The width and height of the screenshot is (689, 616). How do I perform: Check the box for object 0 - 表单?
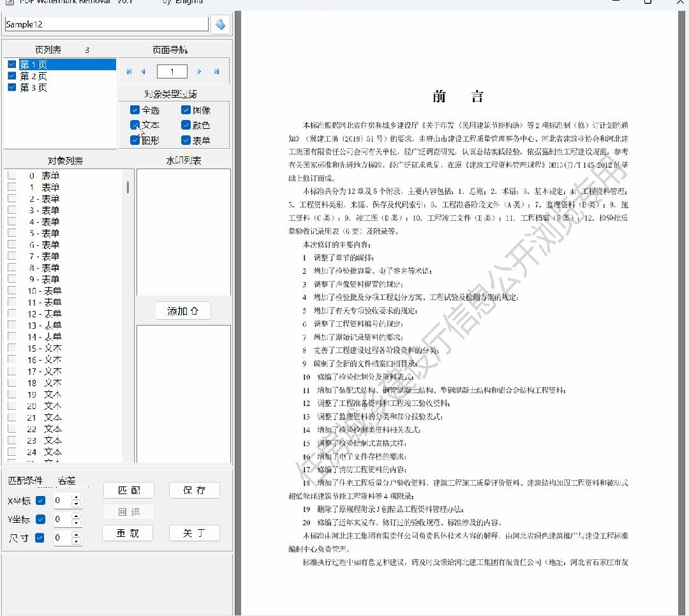pyautogui.click(x=11, y=176)
